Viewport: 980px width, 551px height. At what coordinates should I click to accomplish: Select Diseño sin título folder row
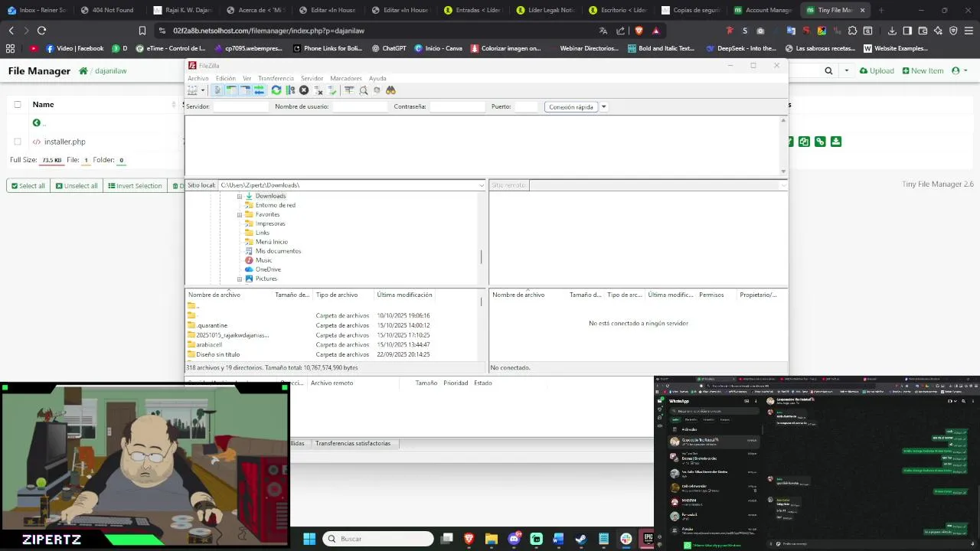coord(217,354)
